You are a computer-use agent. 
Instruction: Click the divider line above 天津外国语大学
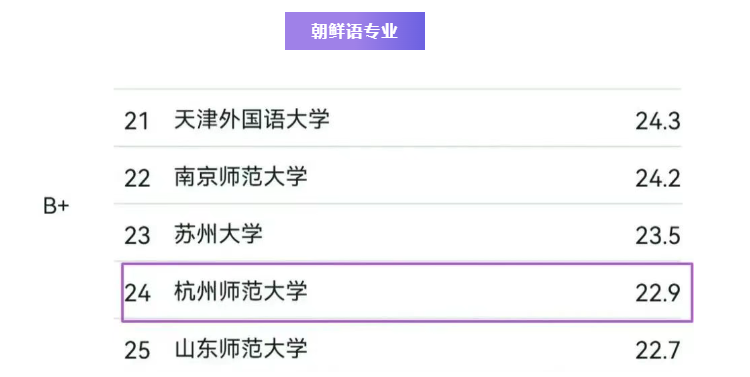point(397,89)
